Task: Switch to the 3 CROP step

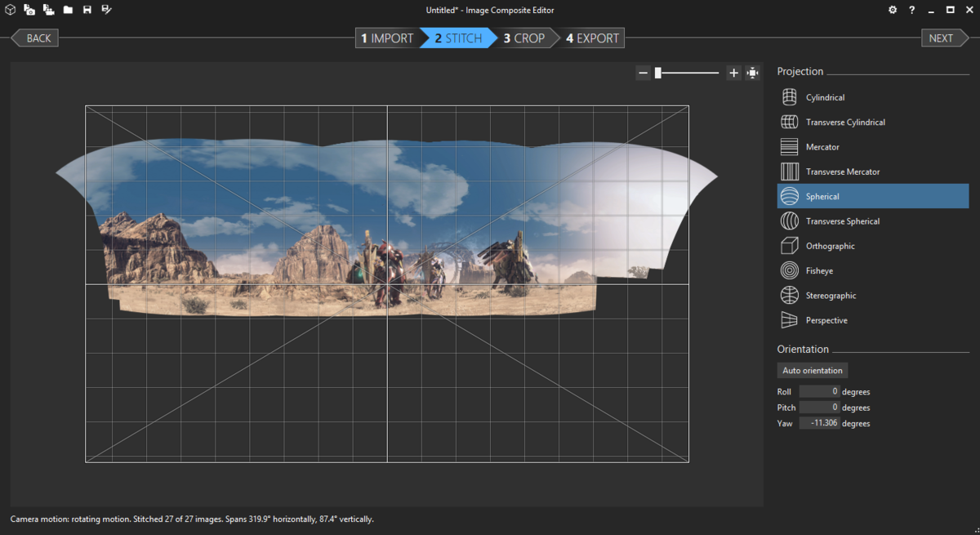Action: tap(523, 38)
